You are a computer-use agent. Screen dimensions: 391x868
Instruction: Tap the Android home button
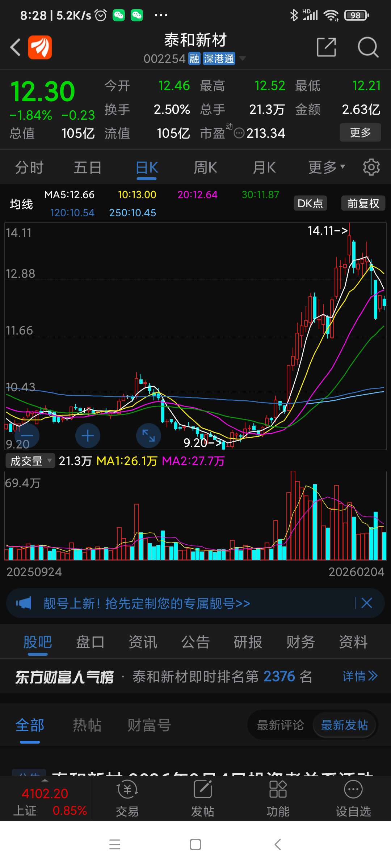tap(195, 844)
